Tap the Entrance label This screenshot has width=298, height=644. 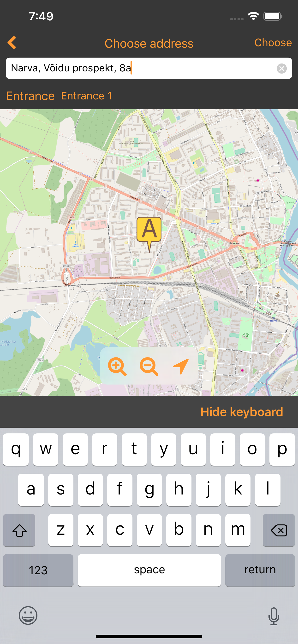pos(30,96)
